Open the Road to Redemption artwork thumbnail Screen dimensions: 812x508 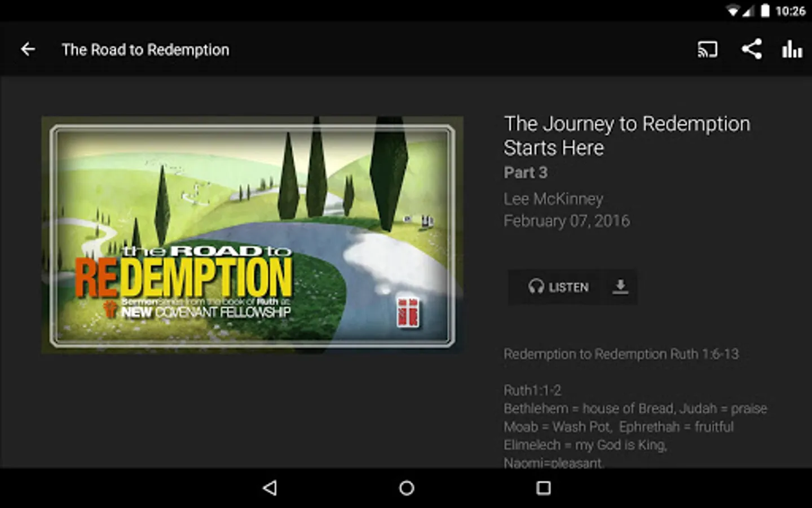coord(252,235)
